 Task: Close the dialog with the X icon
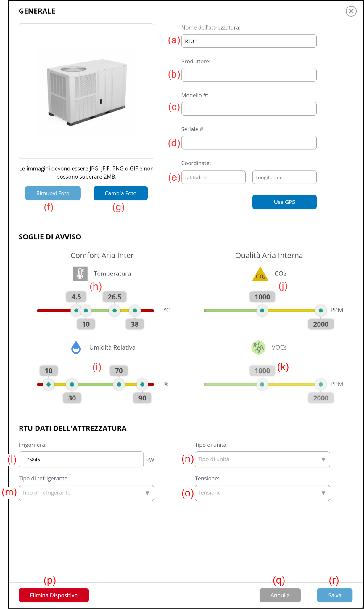click(351, 11)
